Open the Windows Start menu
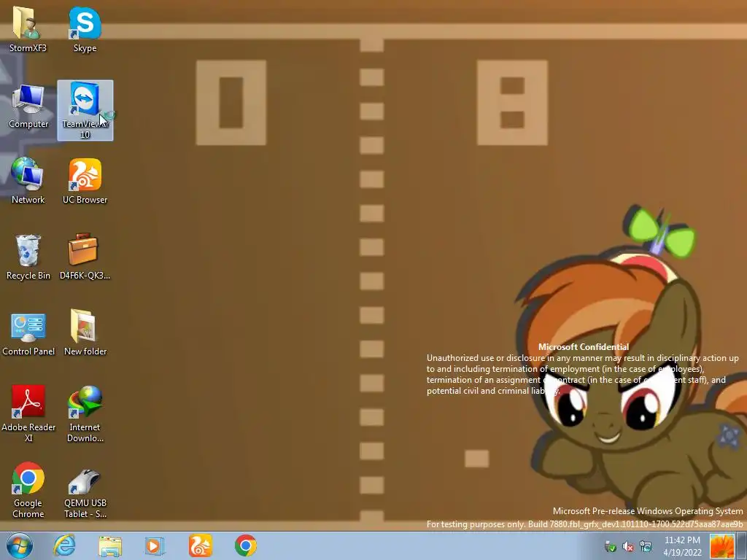The image size is (747, 560). coord(20,545)
